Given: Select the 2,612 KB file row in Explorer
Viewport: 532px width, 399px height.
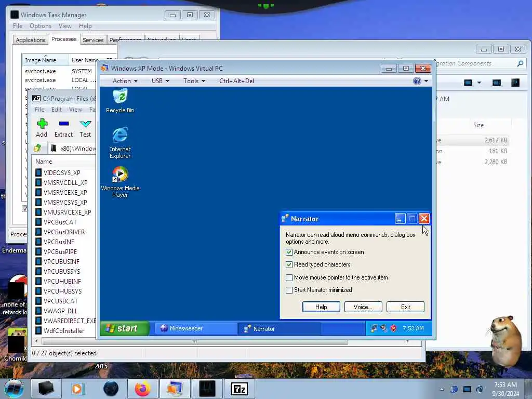Looking at the screenshot, I should click(x=473, y=140).
